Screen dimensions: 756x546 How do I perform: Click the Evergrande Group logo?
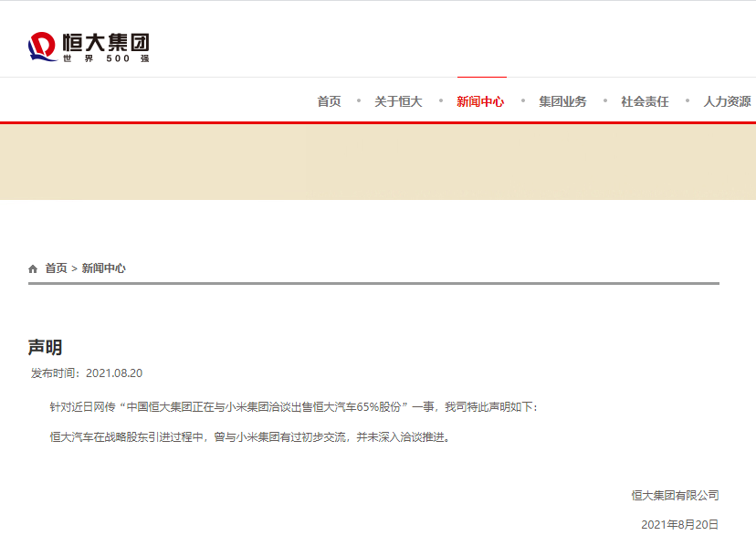click(x=89, y=47)
